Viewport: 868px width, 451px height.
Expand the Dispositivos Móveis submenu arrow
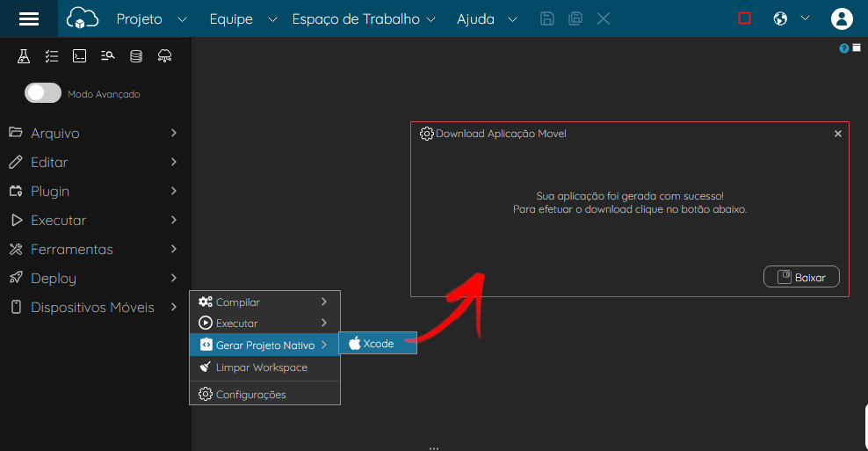(174, 307)
